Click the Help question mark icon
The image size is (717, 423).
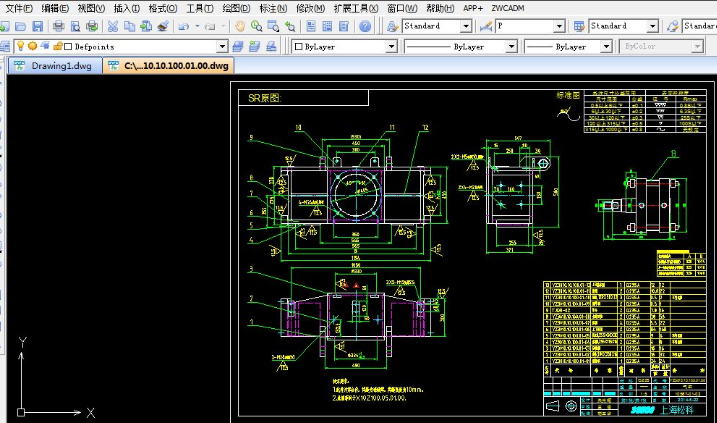click(x=365, y=26)
